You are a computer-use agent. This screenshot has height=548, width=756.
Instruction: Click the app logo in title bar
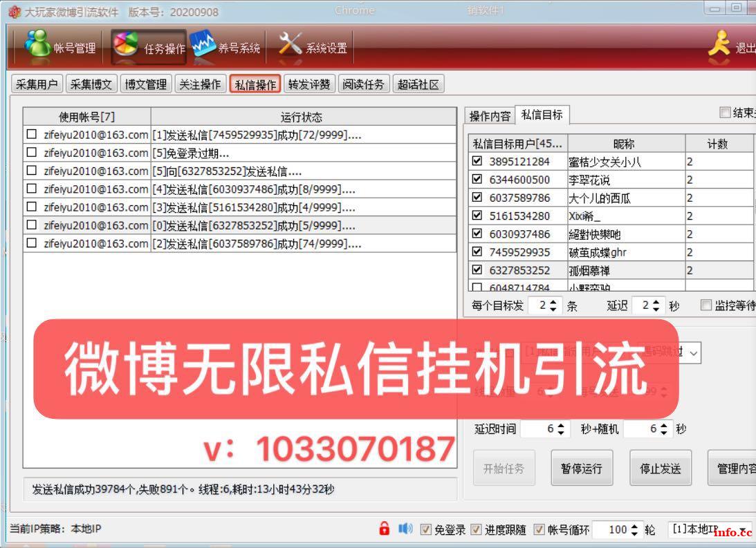[x=15, y=12]
